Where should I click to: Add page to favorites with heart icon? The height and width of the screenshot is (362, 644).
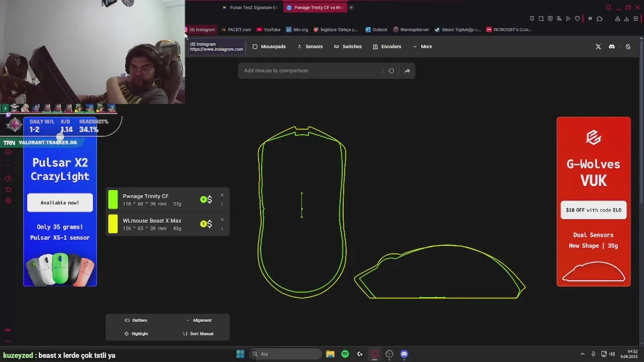click(x=577, y=19)
